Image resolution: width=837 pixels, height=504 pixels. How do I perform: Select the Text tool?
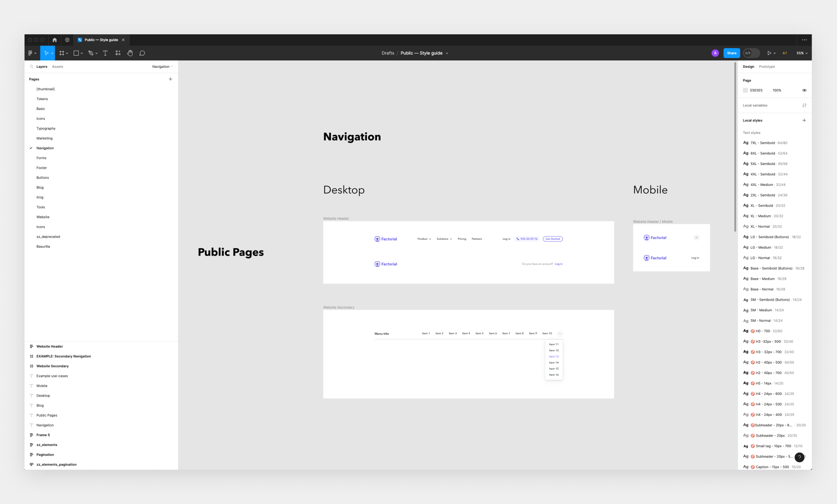[105, 53]
